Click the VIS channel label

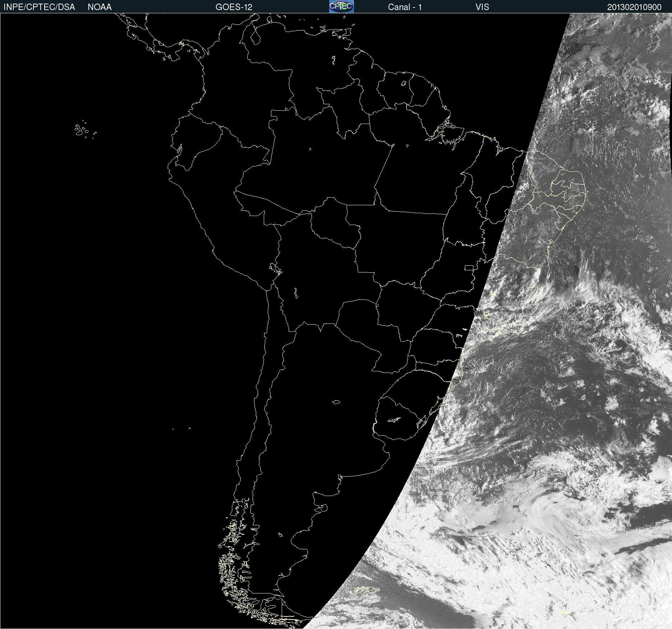point(482,7)
